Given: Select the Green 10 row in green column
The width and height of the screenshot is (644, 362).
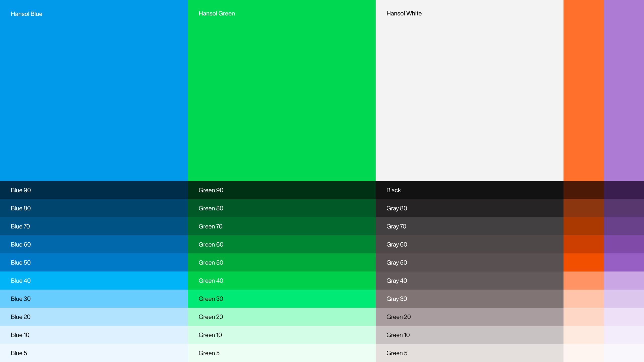Looking at the screenshot, I should (x=281, y=335).
